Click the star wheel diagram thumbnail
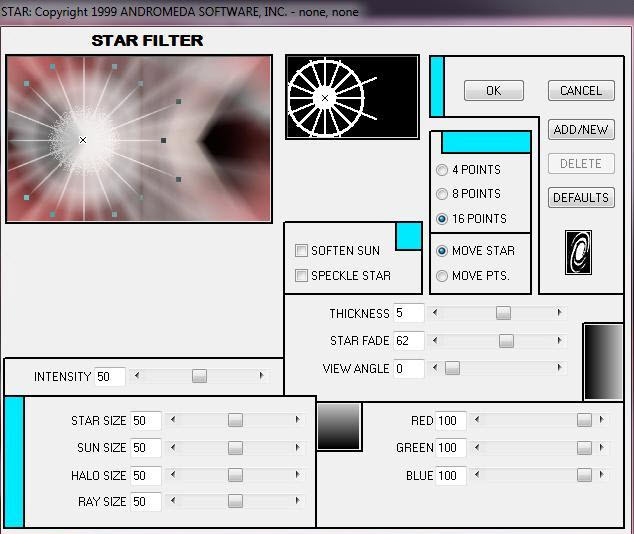634x534 pixels. click(352, 97)
